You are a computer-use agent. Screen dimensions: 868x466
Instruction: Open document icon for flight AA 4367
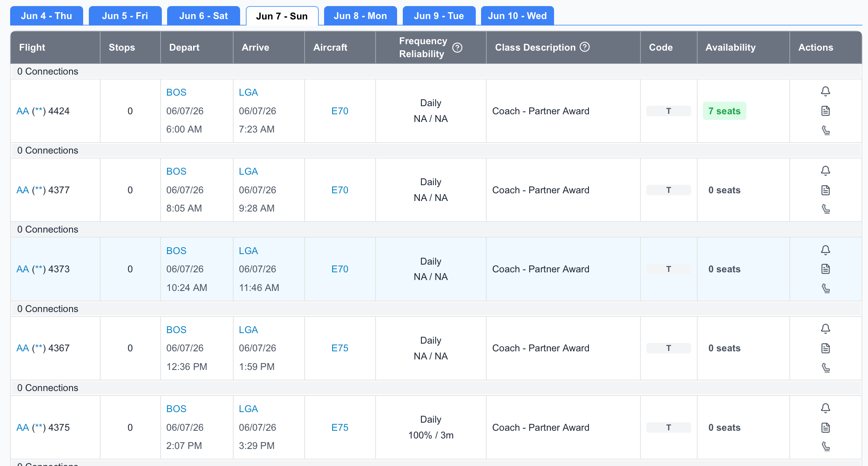click(825, 348)
